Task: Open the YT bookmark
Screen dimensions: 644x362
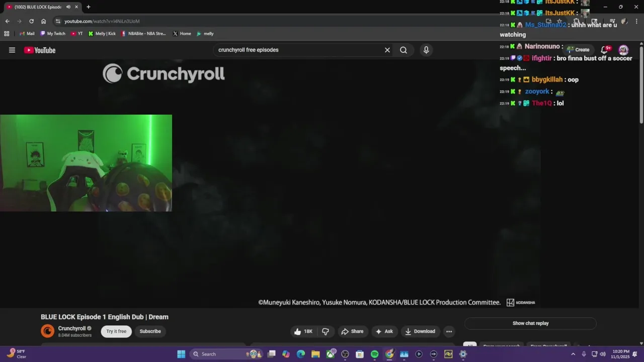Action: click(76, 34)
